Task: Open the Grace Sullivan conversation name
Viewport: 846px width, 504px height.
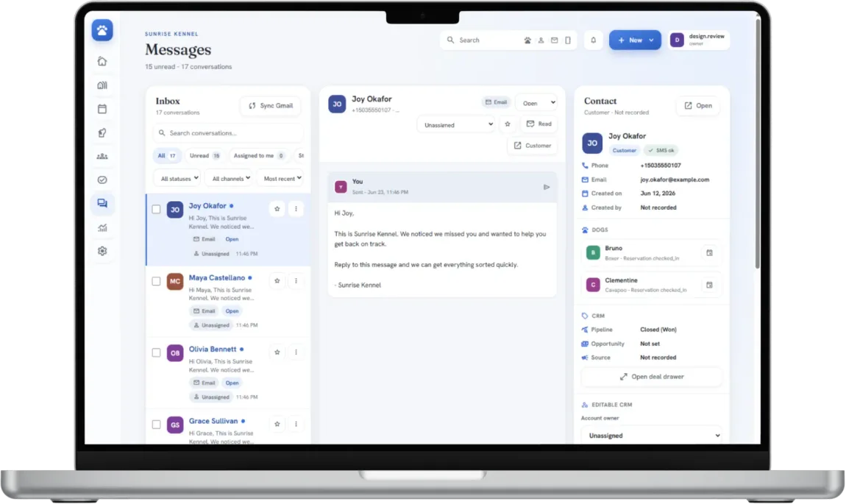Action: tap(213, 422)
